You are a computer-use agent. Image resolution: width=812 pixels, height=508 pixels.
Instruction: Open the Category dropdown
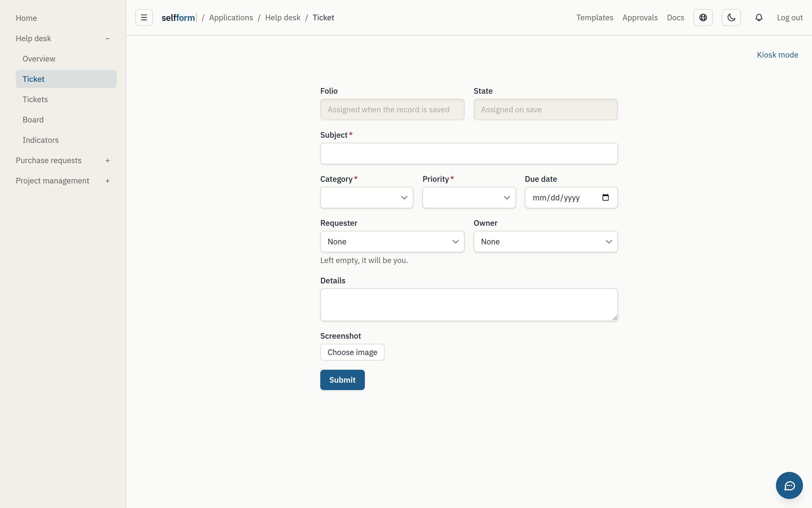click(367, 198)
